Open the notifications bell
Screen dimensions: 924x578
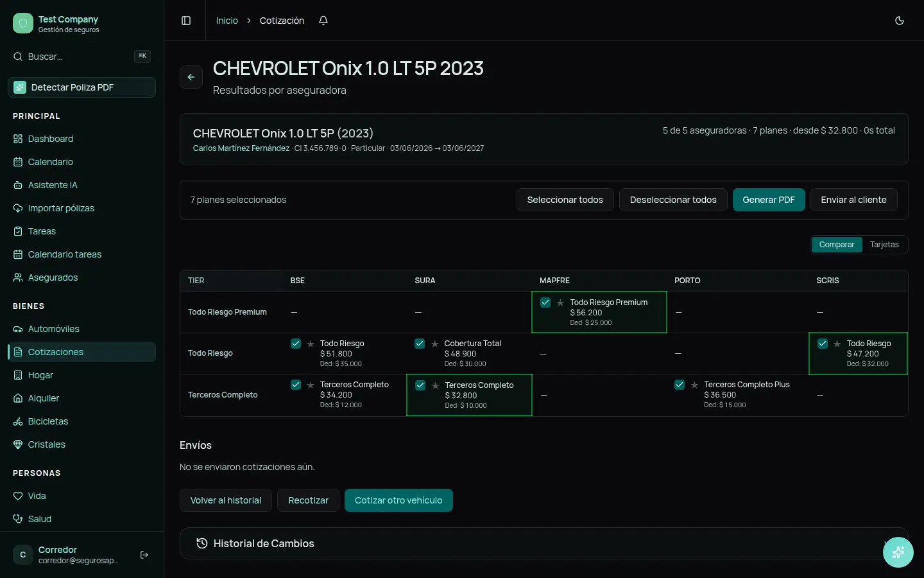tap(323, 21)
